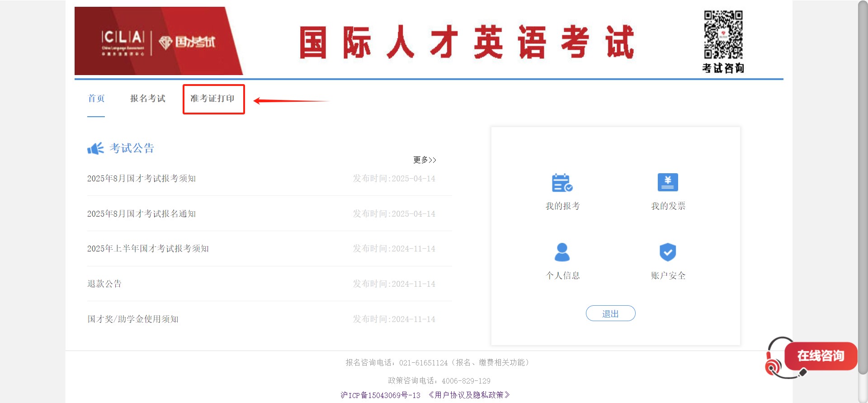Go to the 首页 tab
The width and height of the screenshot is (868, 403).
pyautogui.click(x=96, y=99)
